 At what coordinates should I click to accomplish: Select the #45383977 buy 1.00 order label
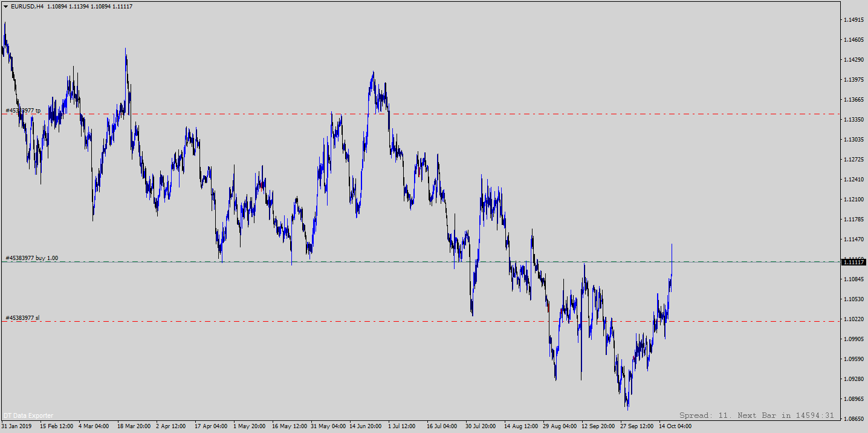32,258
